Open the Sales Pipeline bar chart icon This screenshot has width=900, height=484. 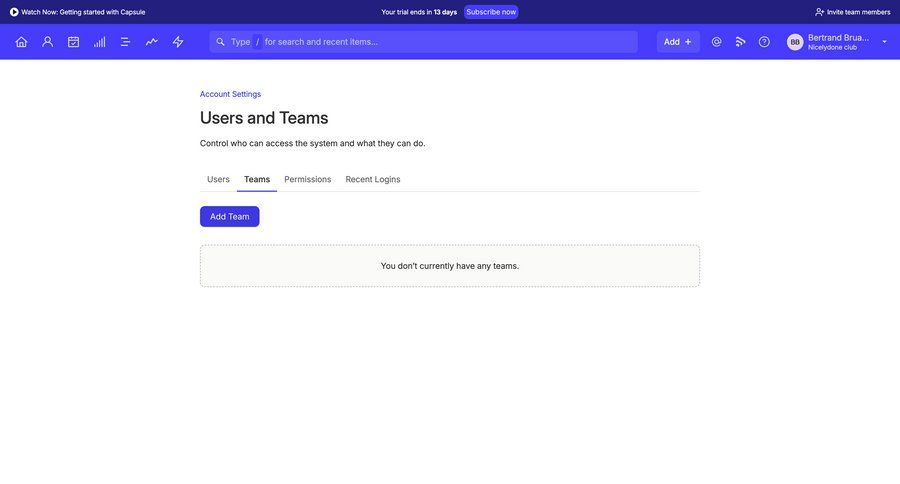click(99, 42)
